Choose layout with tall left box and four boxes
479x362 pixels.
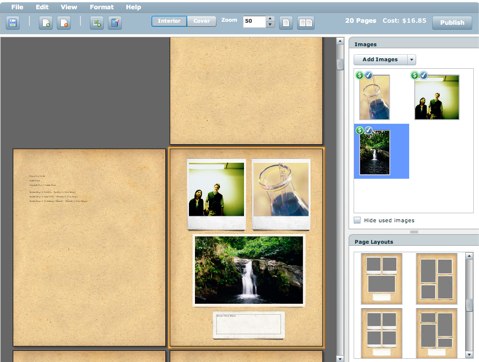[x=437, y=279]
